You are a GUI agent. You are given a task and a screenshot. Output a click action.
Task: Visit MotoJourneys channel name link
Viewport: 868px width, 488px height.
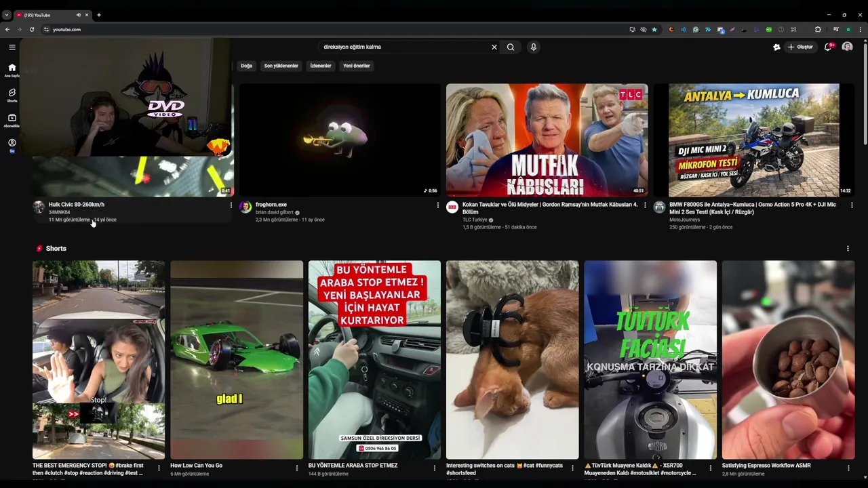(x=684, y=220)
